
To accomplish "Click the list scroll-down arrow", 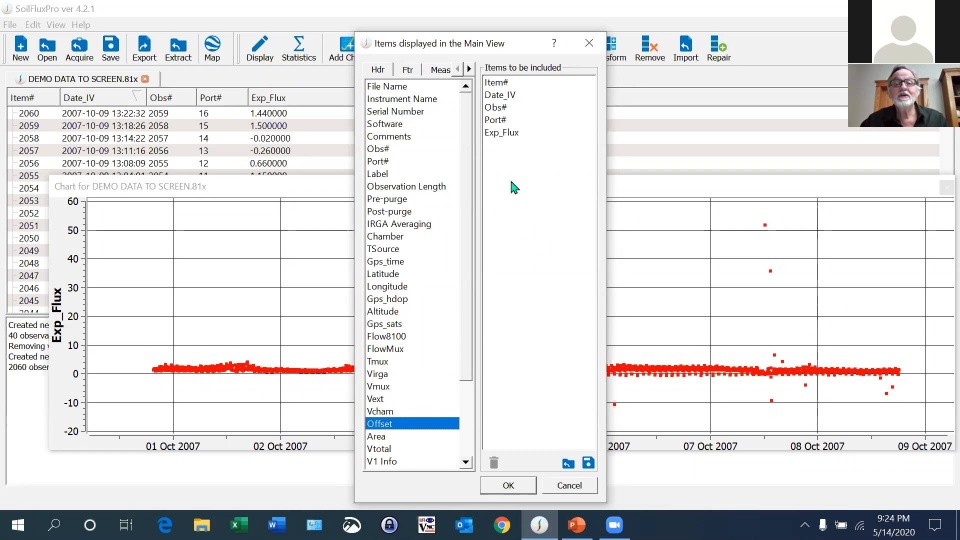I will click(465, 462).
